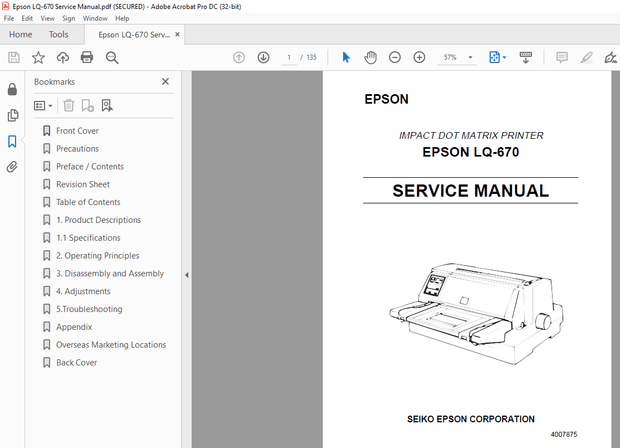This screenshot has height=448, width=620.
Task: Open 1. Product Descriptions bookmark
Action: [98, 220]
